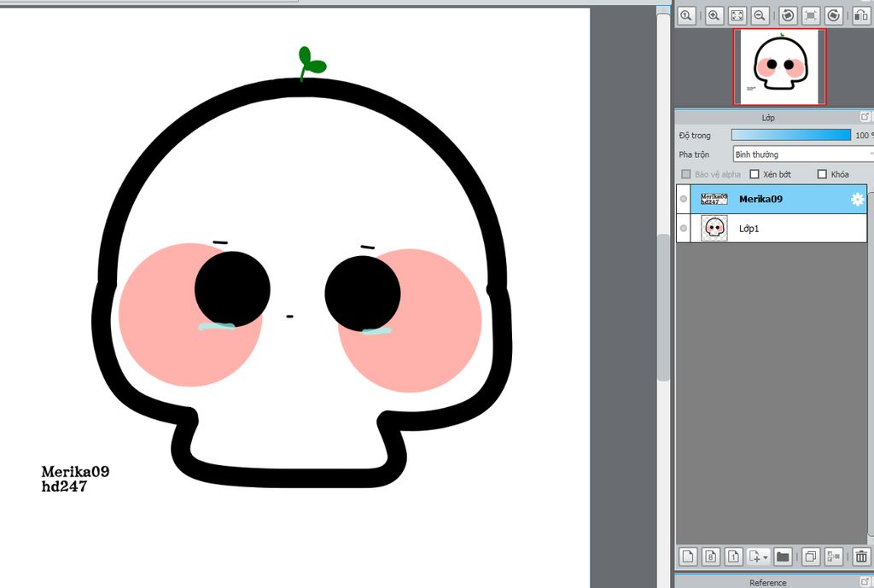Open the add special layer dropdown
The height and width of the screenshot is (588, 874).
coord(759,556)
